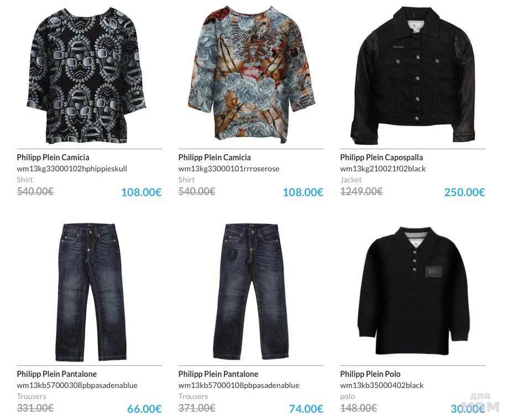The image size is (508, 420).
Task: Open the black polo shirt image
Action: click(415, 291)
